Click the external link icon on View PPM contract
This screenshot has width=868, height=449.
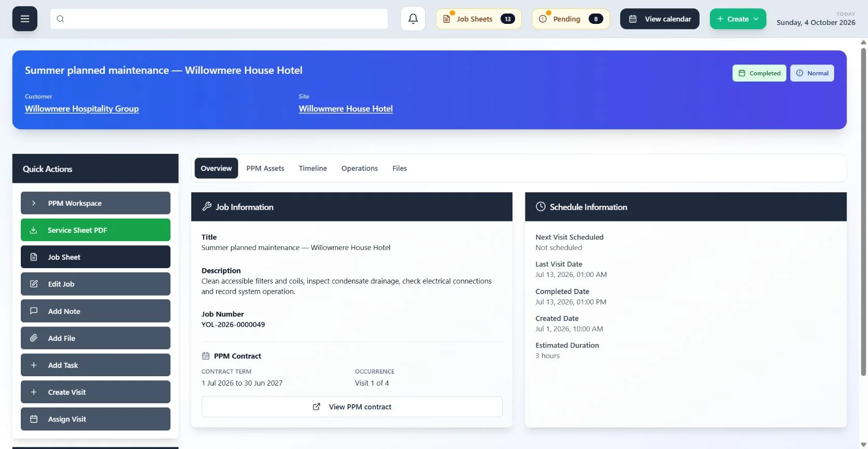point(317,406)
